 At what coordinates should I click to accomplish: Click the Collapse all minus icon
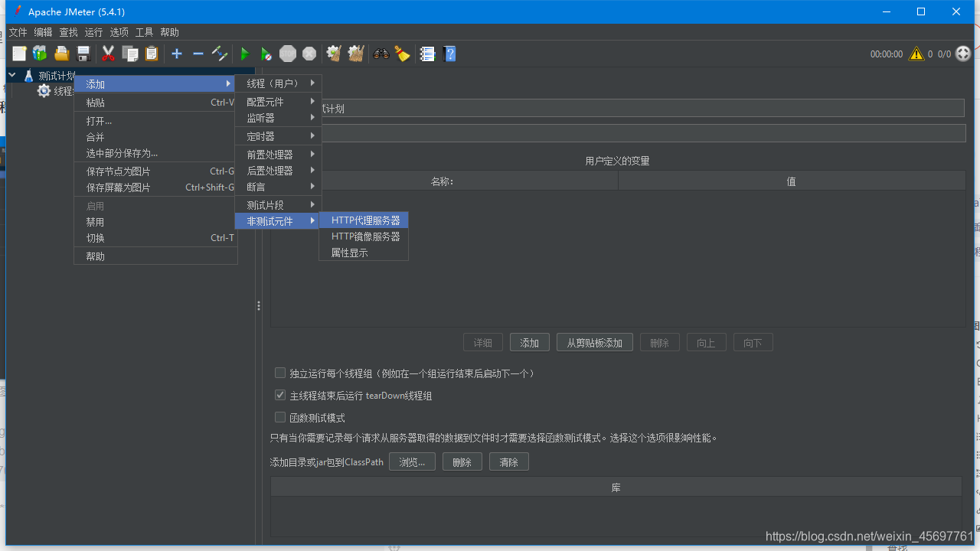coord(198,54)
